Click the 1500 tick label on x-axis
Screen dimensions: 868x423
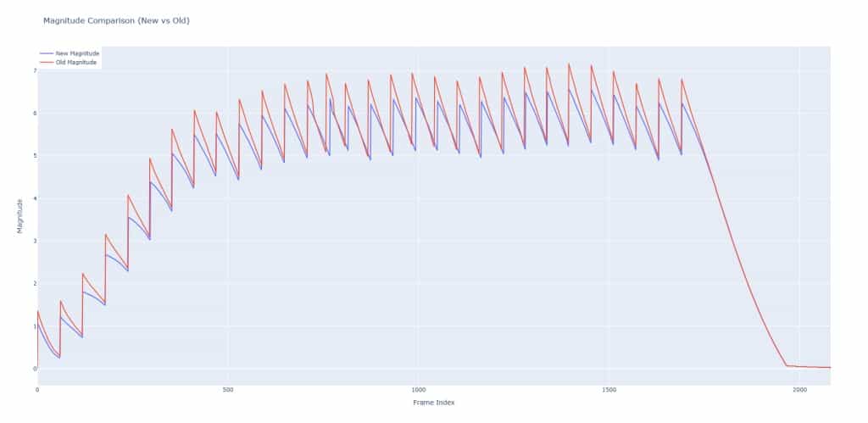click(609, 389)
